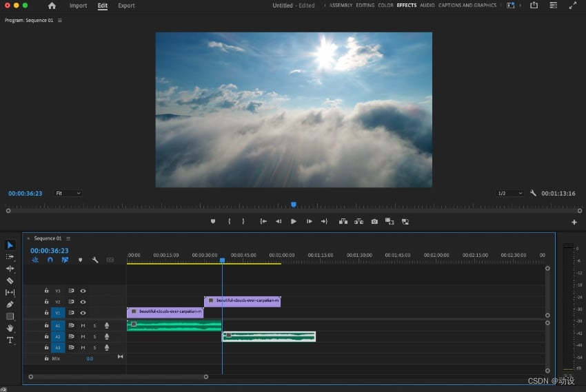Select the Hand tool
The image size is (586, 392).
(10, 328)
